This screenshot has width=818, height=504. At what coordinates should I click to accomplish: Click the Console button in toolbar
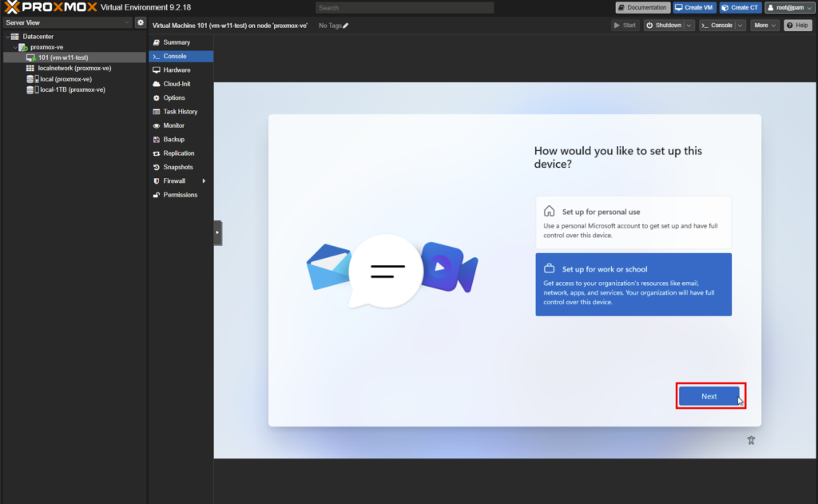pos(717,25)
